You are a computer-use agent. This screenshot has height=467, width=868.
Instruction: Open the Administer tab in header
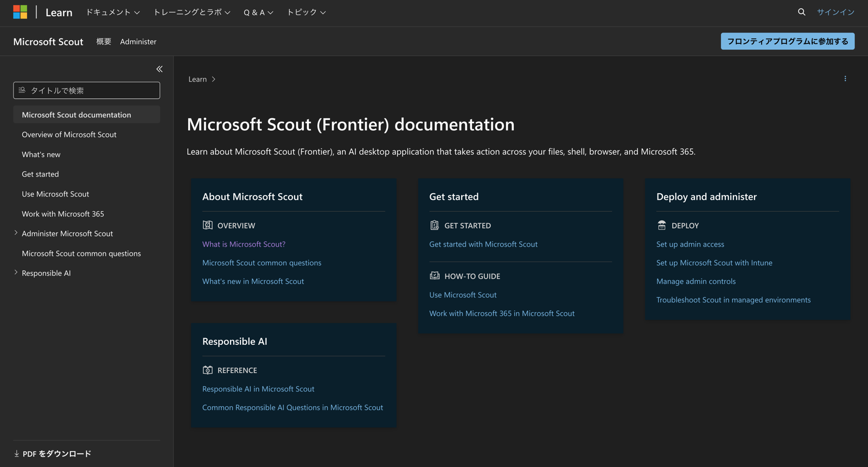138,41
